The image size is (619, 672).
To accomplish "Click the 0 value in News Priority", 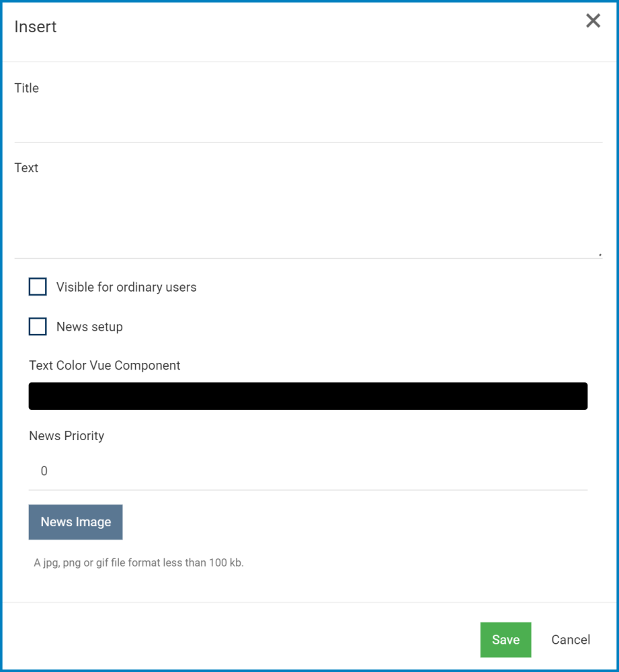I will pyautogui.click(x=44, y=471).
